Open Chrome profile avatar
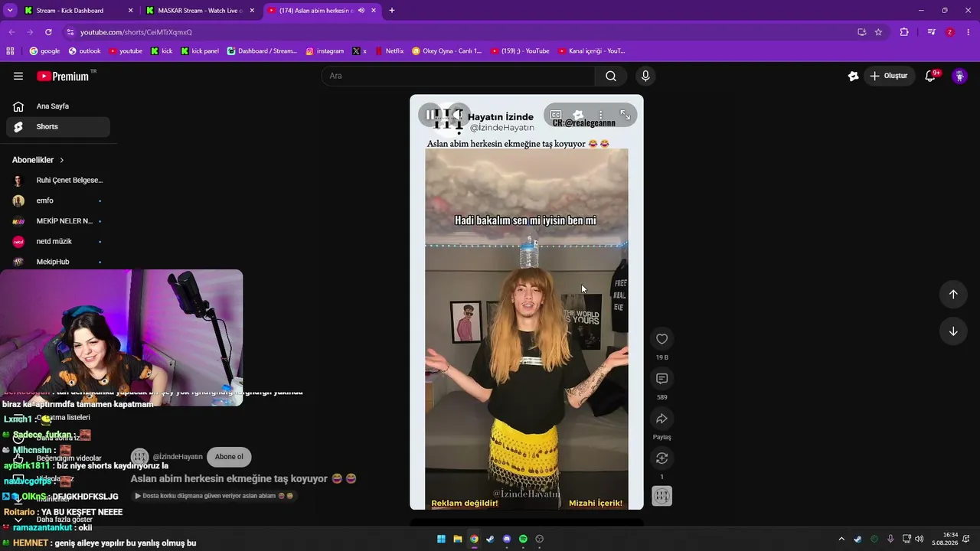The height and width of the screenshot is (551, 980). click(x=950, y=32)
